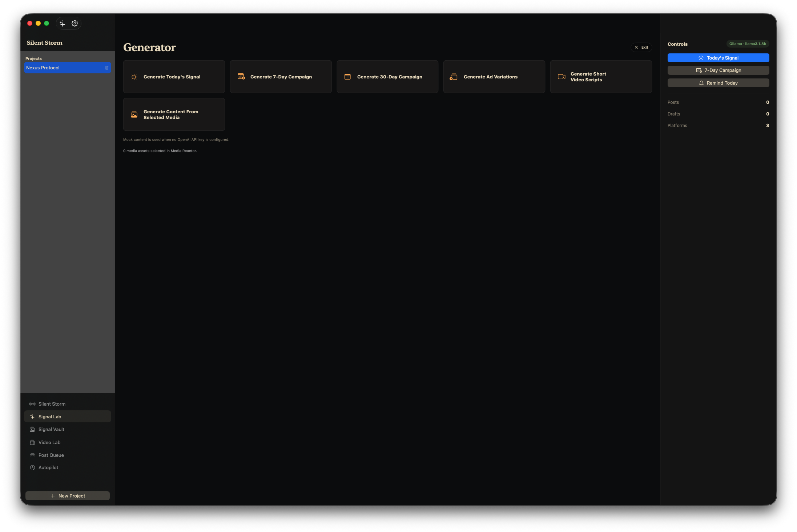Create a New Project
Screen dimensions: 797x532
68,496
